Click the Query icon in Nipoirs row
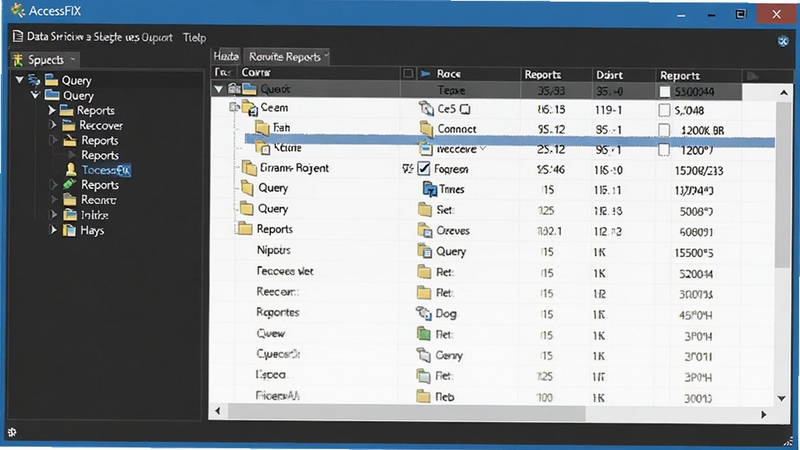Viewport: 800px width, 450px height. (x=424, y=251)
